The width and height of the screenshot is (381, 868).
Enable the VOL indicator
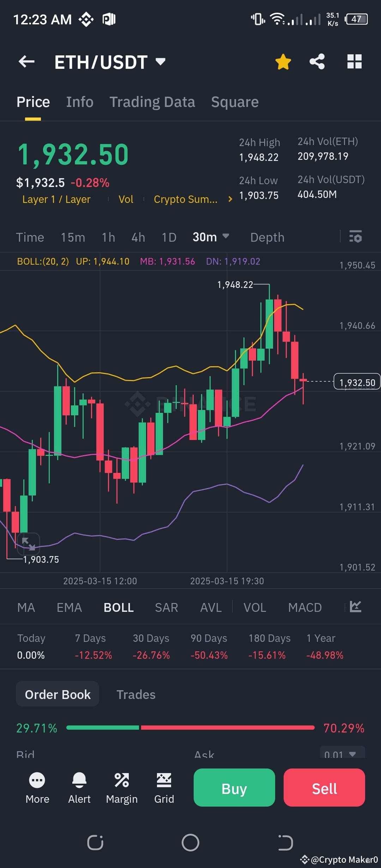pos(255,607)
